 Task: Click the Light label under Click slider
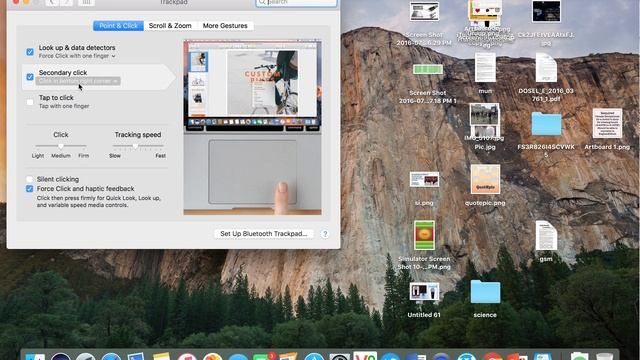pyautogui.click(x=38, y=156)
